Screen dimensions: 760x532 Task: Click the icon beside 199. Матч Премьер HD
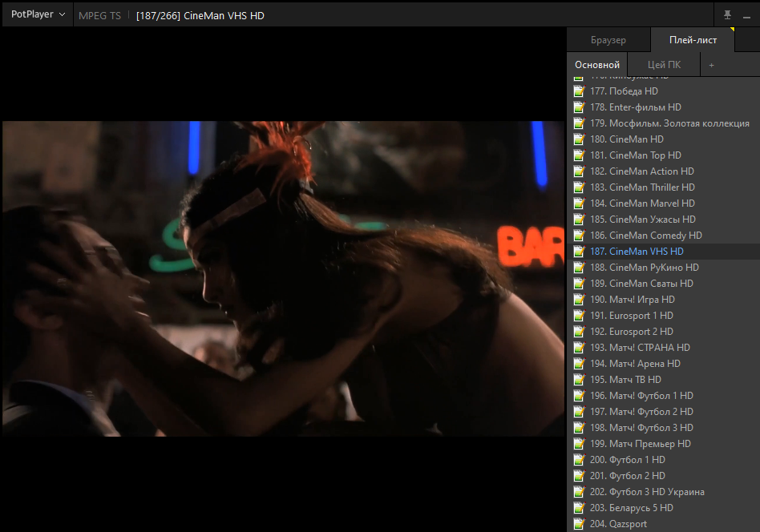pyautogui.click(x=579, y=443)
